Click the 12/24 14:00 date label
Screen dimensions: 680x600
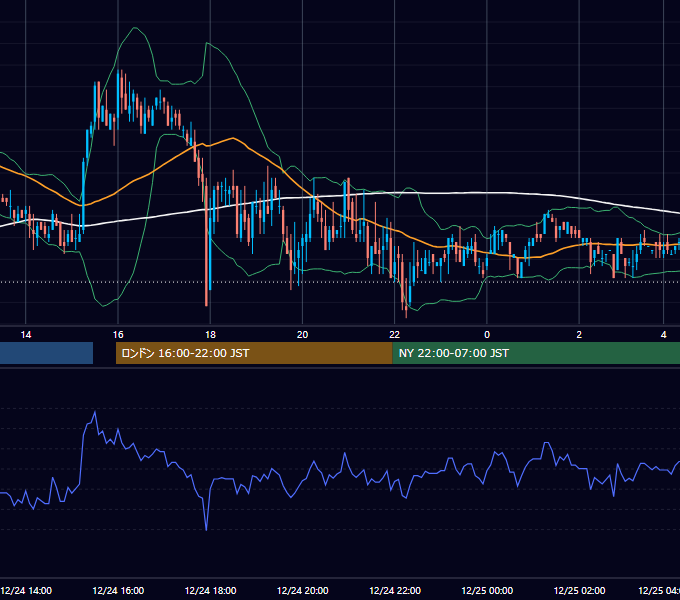[26, 590]
